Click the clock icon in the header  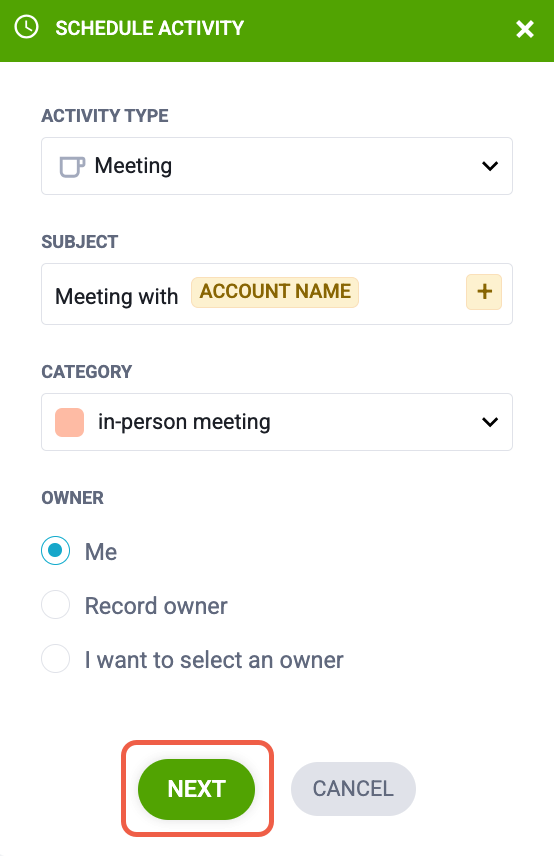[26, 27]
